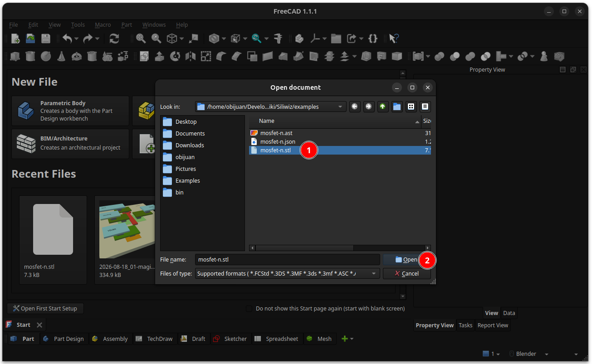Open the Edit menu
Screen dimensions: 592x364
tap(33, 25)
